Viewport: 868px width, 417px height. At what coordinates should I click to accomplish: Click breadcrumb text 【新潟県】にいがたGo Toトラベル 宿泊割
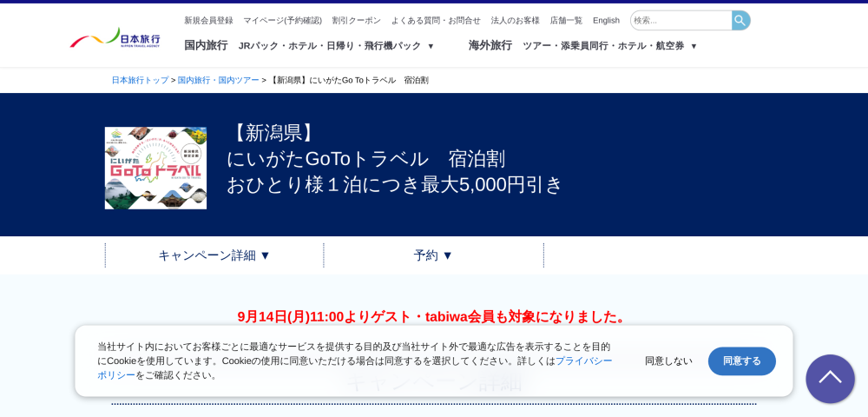click(349, 80)
